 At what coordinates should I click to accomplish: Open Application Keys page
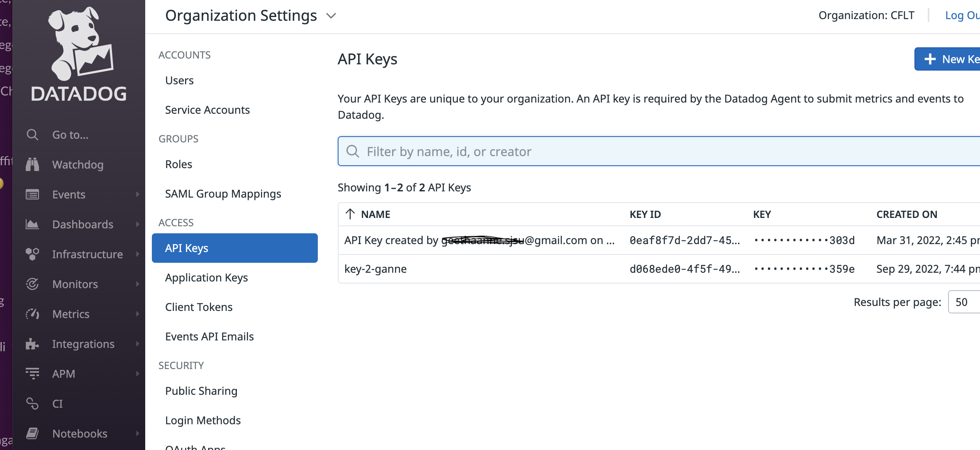[x=206, y=277]
